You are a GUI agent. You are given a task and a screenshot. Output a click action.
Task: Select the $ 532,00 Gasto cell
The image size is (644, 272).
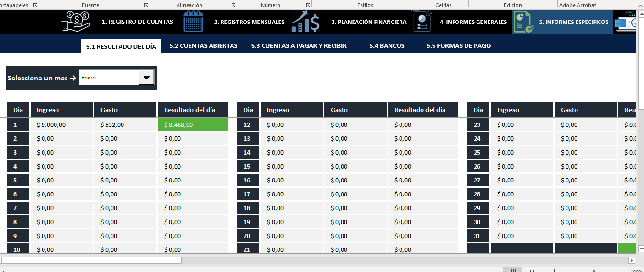pyautogui.click(x=125, y=125)
